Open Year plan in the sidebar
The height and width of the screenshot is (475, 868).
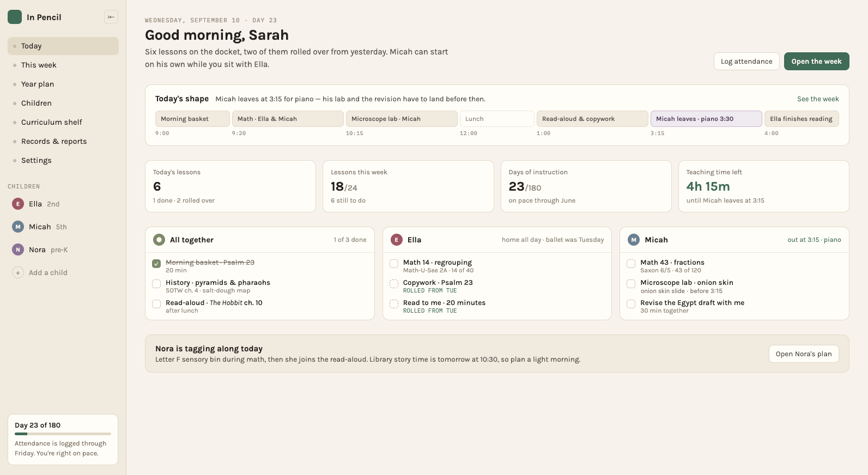pos(63,84)
